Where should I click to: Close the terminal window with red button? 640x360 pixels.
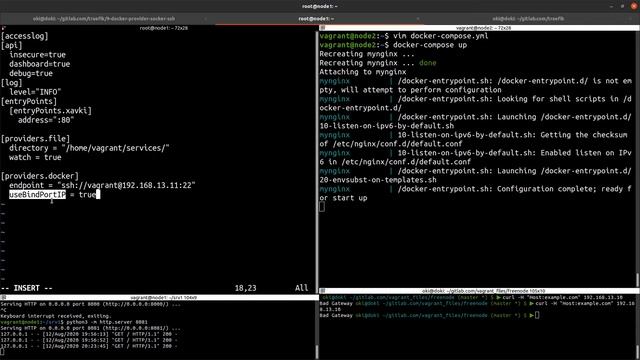[x=634, y=6]
